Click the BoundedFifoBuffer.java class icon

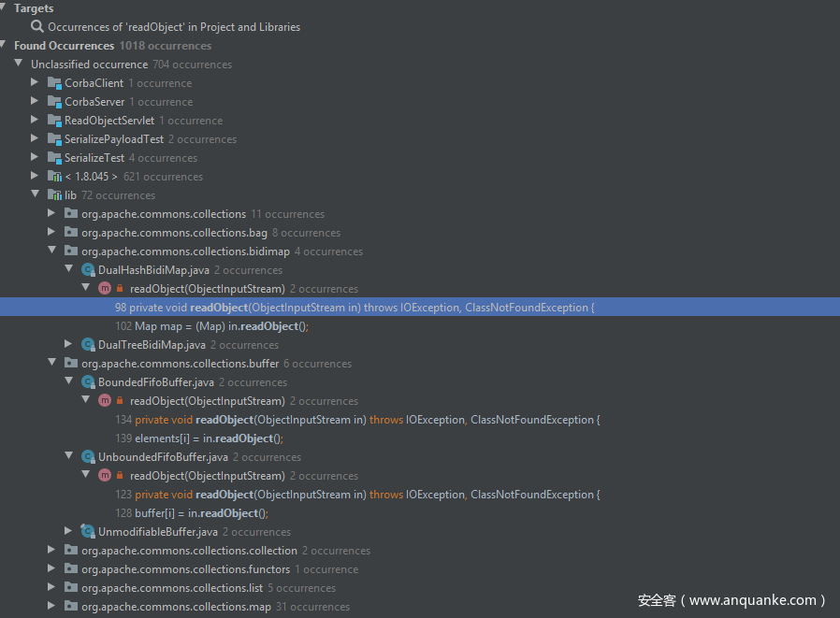[89, 382]
